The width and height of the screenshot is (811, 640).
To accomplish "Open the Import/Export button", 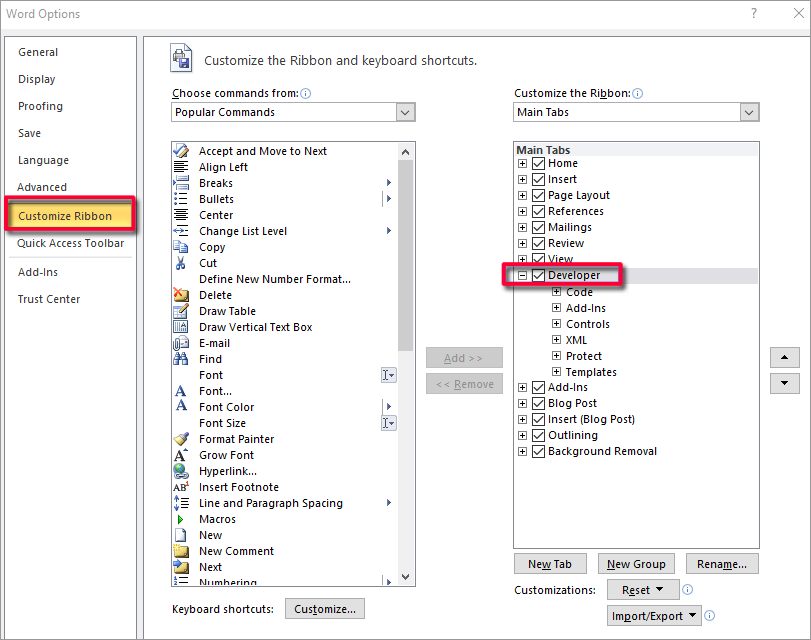I will click(x=654, y=616).
